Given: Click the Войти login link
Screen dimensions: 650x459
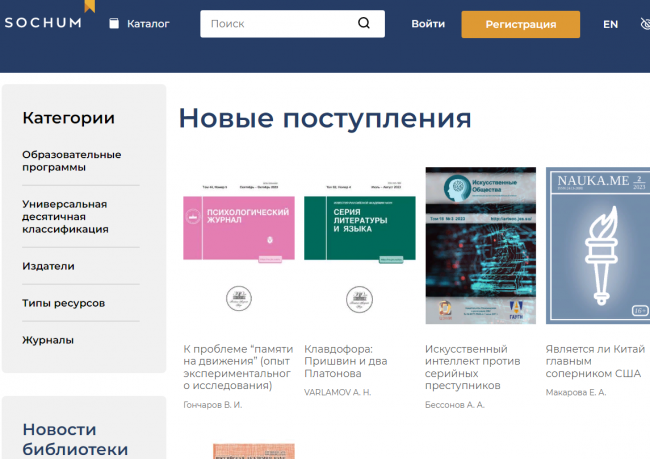Looking at the screenshot, I should [x=428, y=24].
